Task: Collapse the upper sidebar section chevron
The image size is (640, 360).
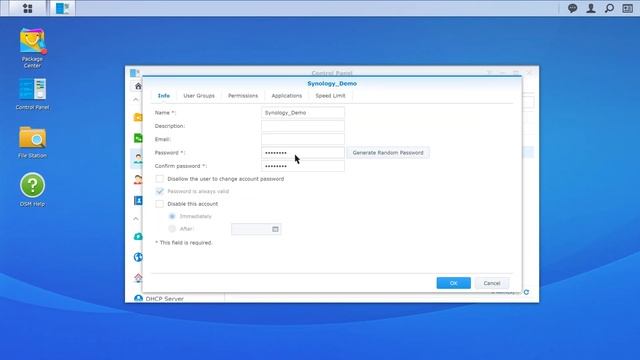Action: tap(136, 99)
